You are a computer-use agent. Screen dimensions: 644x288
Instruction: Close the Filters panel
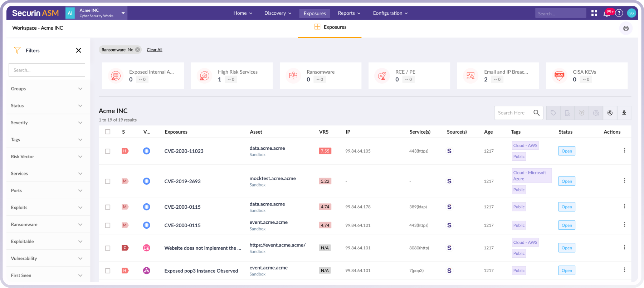pyautogui.click(x=79, y=50)
